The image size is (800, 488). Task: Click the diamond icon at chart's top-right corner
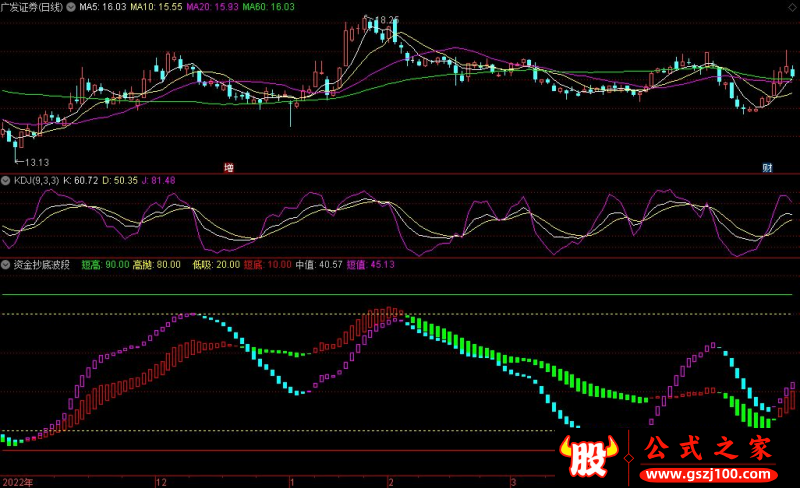pyautogui.click(x=792, y=7)
